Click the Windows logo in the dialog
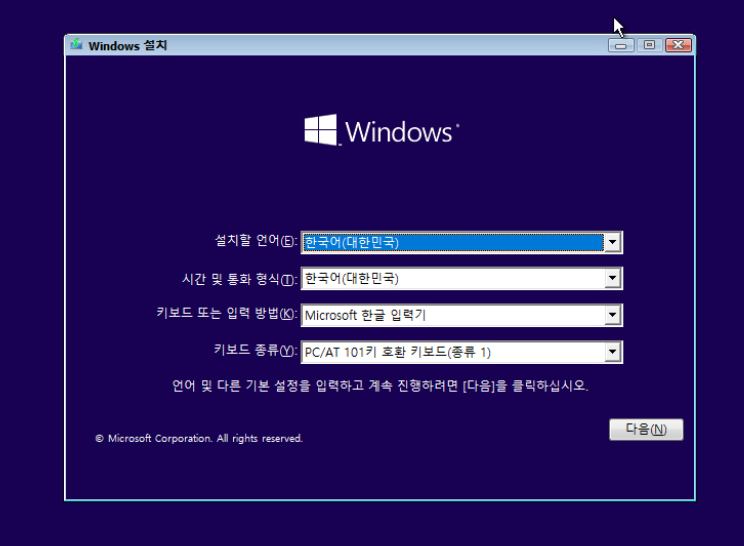744x546 pixels. coord(382,130)
